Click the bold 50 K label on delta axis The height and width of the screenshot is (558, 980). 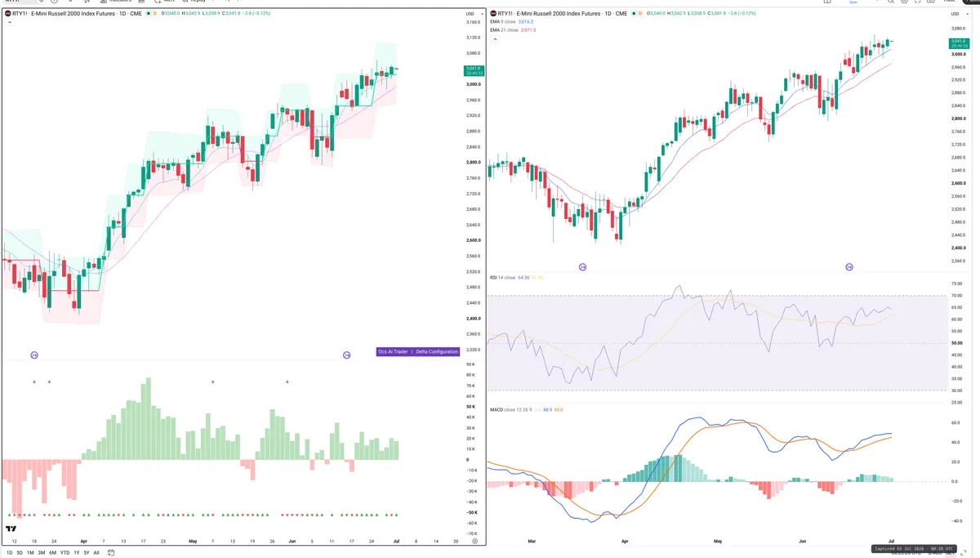tap(470, 406)
